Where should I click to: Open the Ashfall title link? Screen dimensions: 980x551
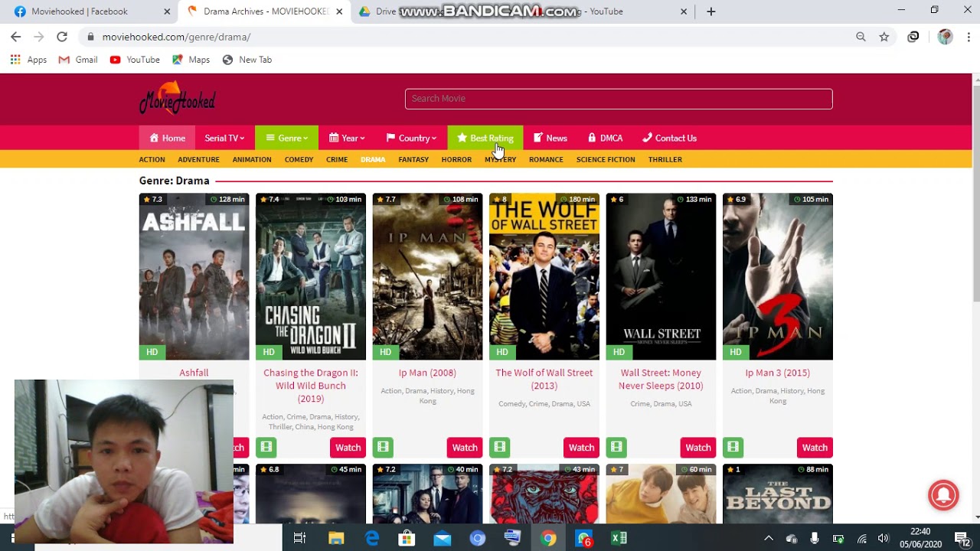click(194, 373)
